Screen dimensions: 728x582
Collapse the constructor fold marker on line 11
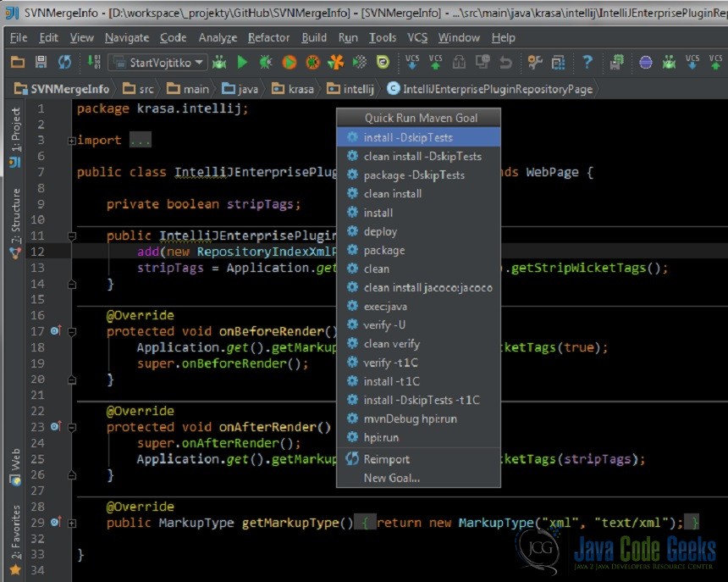pyautogui.click(x=72, y=236)
